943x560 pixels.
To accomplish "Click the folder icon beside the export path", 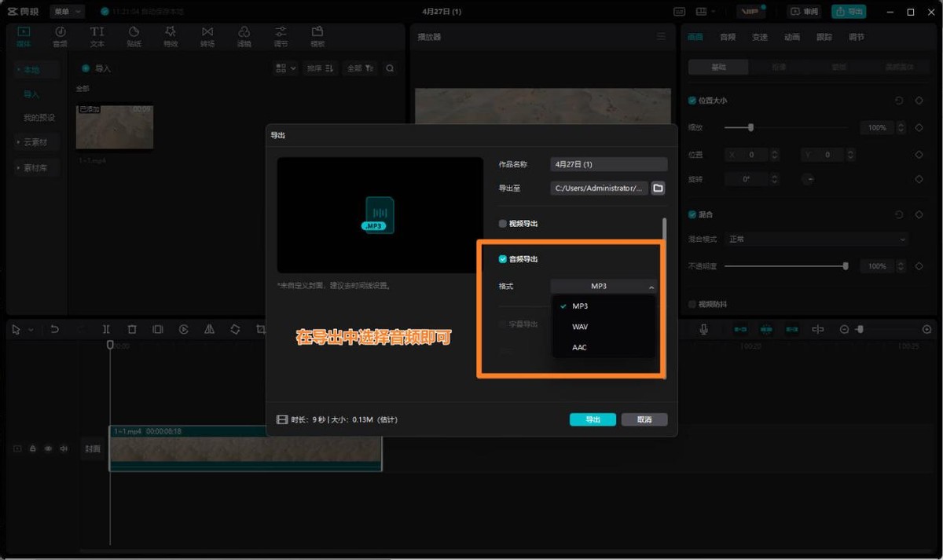I will (x=658, y=188).
